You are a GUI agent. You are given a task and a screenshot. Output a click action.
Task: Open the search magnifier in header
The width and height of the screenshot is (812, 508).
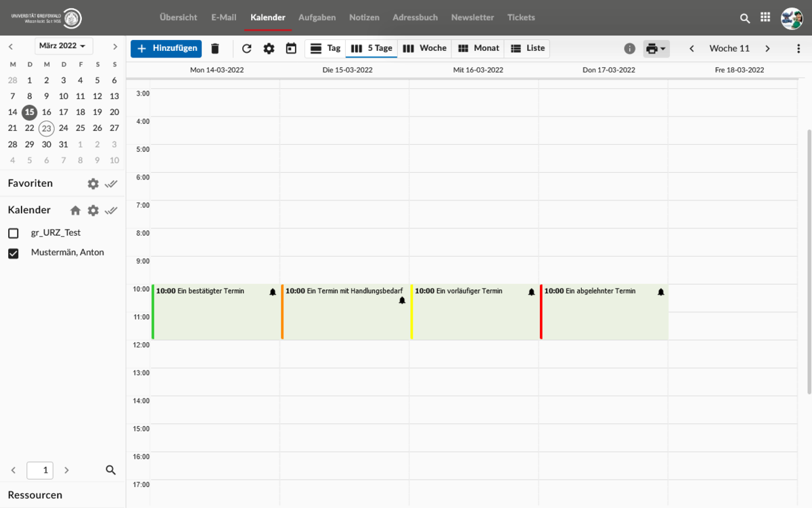pos(745,18)
